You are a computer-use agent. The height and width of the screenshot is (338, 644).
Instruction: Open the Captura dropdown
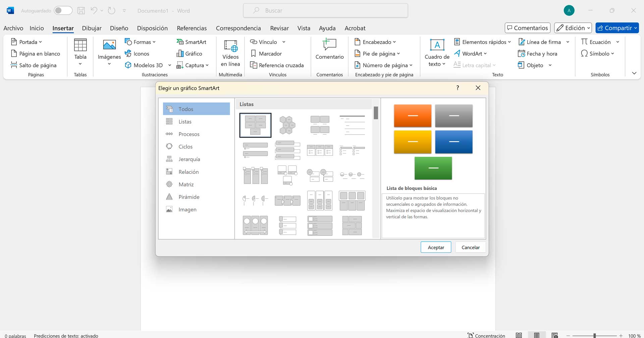pos(207,65)
